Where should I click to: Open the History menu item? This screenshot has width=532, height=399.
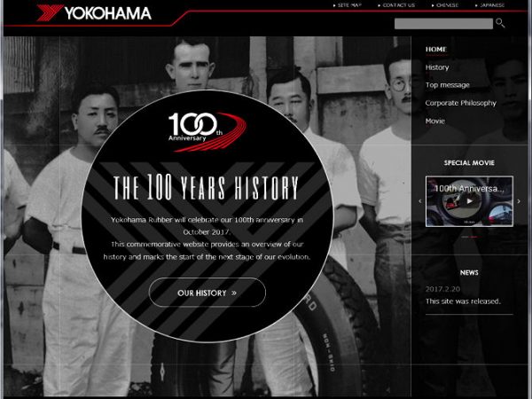(437, 67)
